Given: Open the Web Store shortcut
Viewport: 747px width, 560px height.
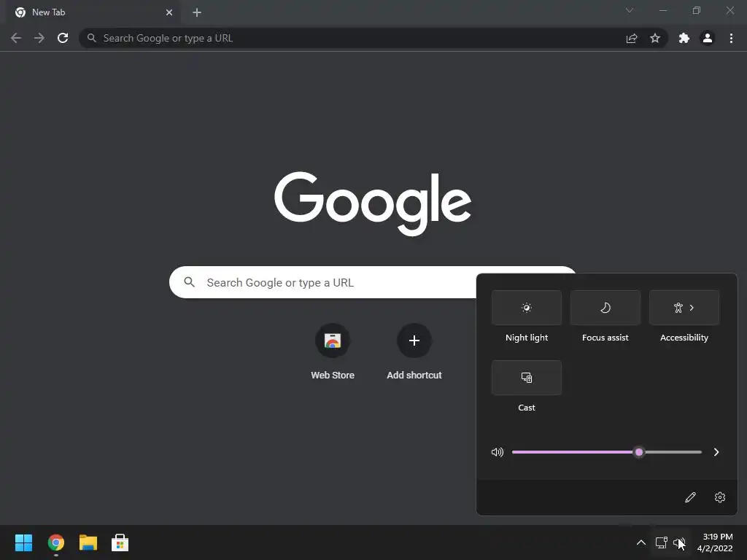Looking at the screenshot, I should (333, 351).
